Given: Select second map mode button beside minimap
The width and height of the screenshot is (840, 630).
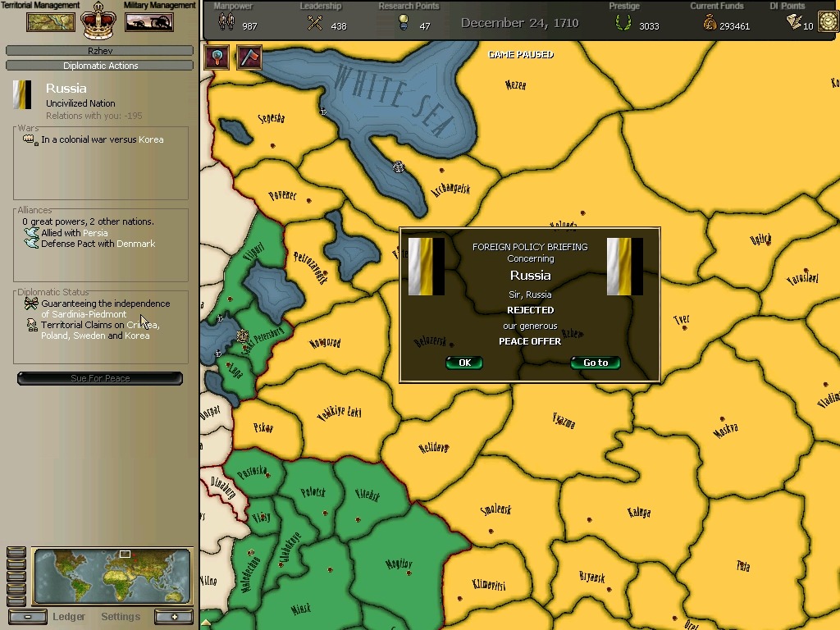Looking at the screenshot, I should pos(16,564).
